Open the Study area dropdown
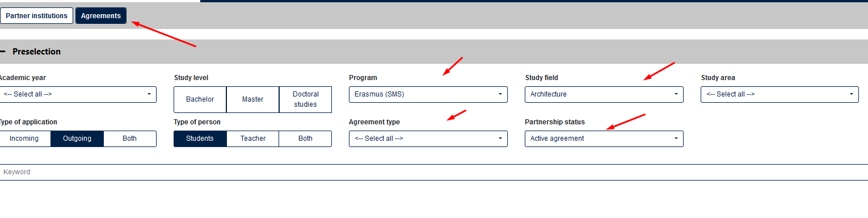Viewport: 868px width, 218px height. pos(779,94)
